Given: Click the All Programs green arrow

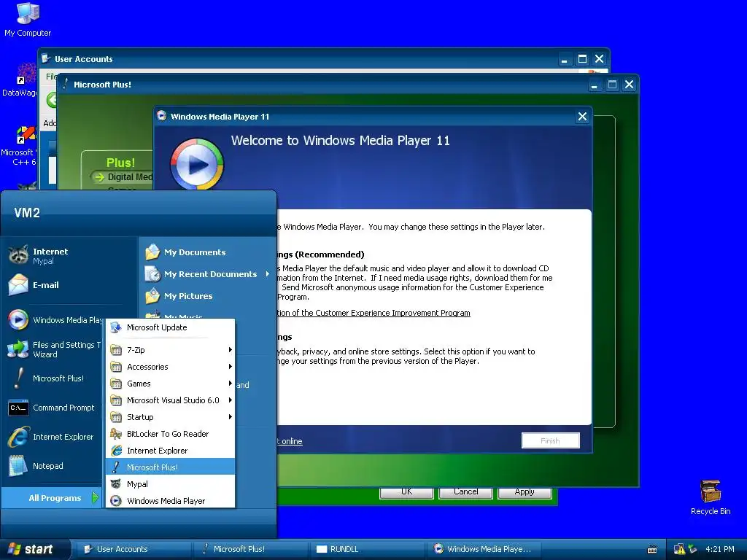Looking at the screenshot, I should click(95, 497).
